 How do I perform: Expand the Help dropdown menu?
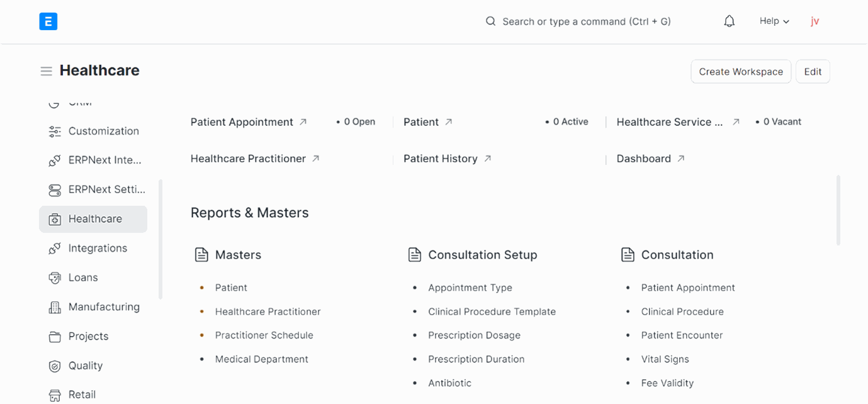pyautogui.click(x=774, y=21)
